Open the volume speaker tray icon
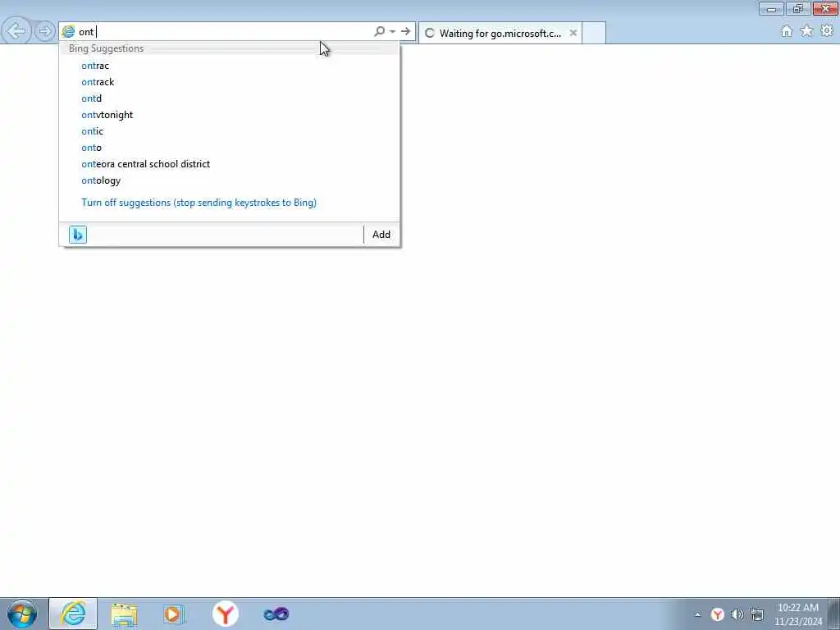Viewport: 840px width, 630px height. pyautogui.click(x=737, y=614)
